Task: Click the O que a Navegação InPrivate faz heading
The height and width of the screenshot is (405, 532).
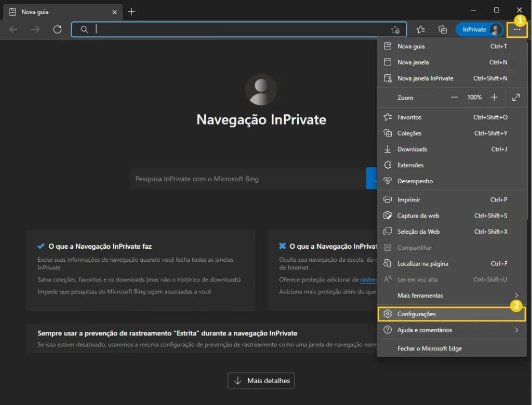Action: pyautogui.click(x=100, y=246)
